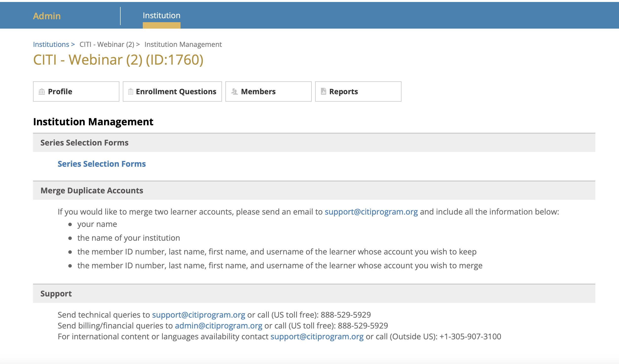Image resolution: width=619 pixels, height=364 pixels.
Task: Click the Profile building icon
Action: [x=42, y=92]
